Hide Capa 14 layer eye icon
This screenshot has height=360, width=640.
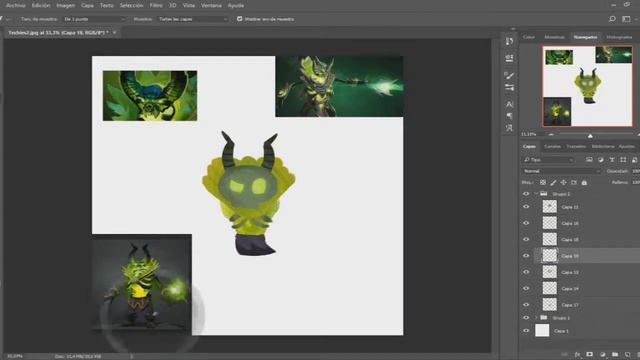(x=526, y=289)
